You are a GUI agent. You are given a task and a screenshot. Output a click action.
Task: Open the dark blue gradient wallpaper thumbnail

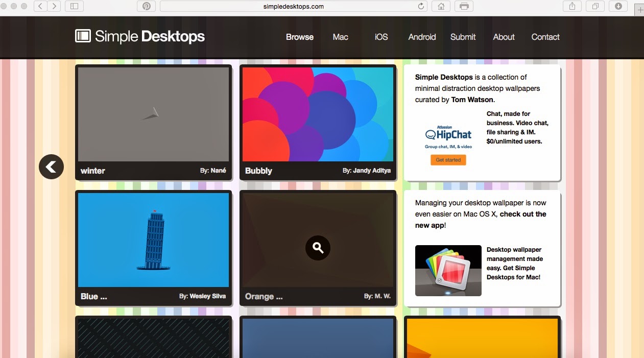tap(318, 338)
